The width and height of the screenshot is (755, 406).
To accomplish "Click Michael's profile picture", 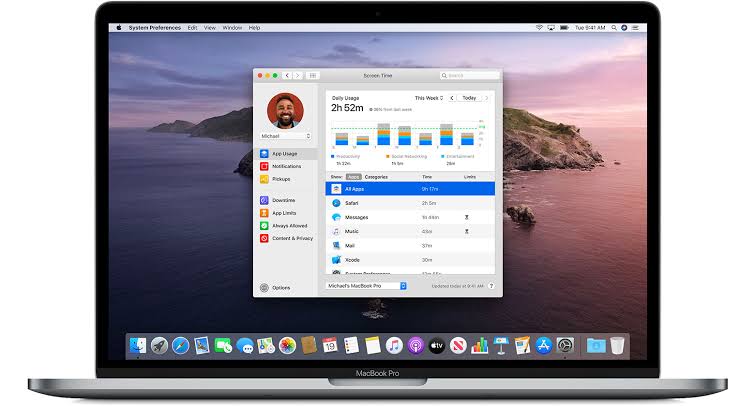I will pos(286,111).
